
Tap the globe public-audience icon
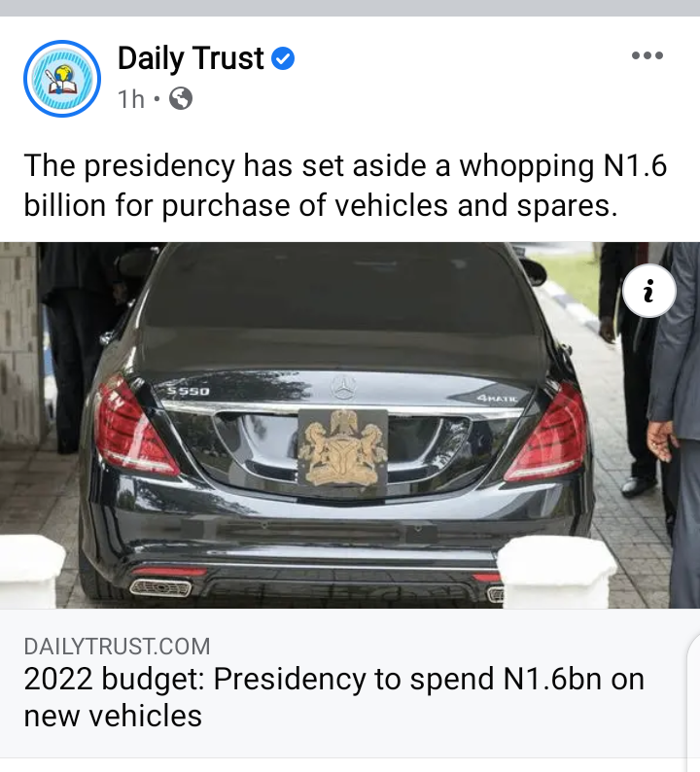pos(181,98)
